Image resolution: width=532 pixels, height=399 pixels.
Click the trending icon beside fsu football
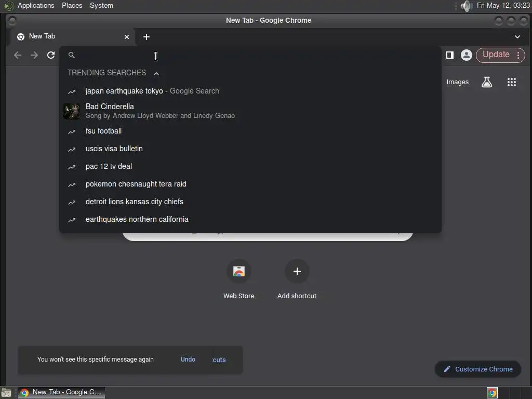72,131
